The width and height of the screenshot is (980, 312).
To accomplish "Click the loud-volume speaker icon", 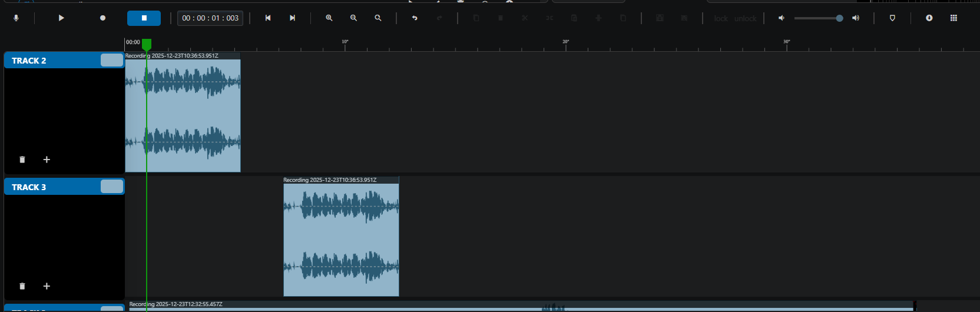I will (856, 18).
